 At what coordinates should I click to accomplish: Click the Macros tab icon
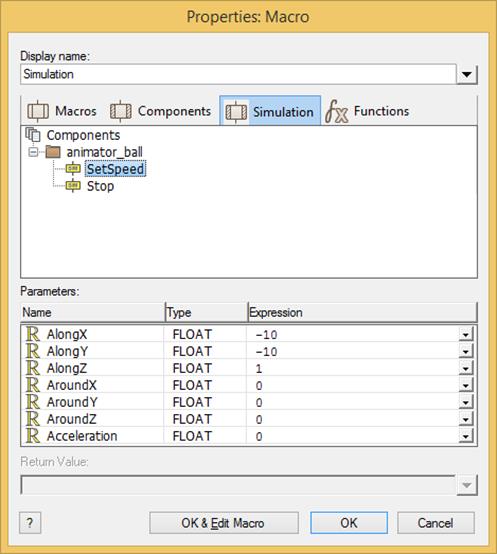coord(38,111)
